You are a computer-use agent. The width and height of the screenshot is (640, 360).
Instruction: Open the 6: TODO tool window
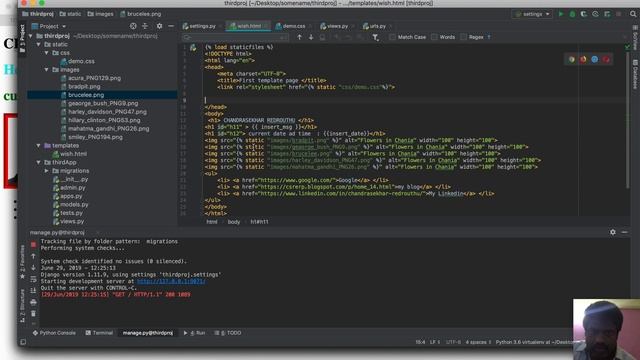[x=228, y=333]
